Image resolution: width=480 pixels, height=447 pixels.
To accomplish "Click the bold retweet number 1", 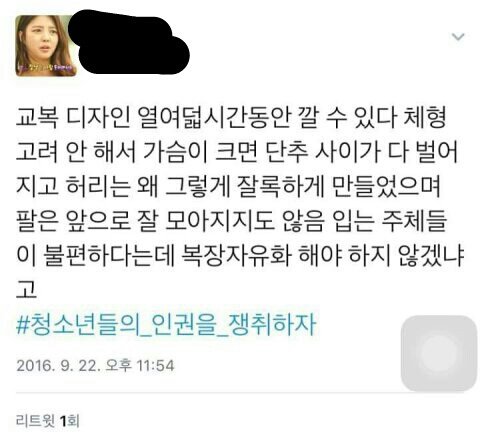I will (63, 421).
